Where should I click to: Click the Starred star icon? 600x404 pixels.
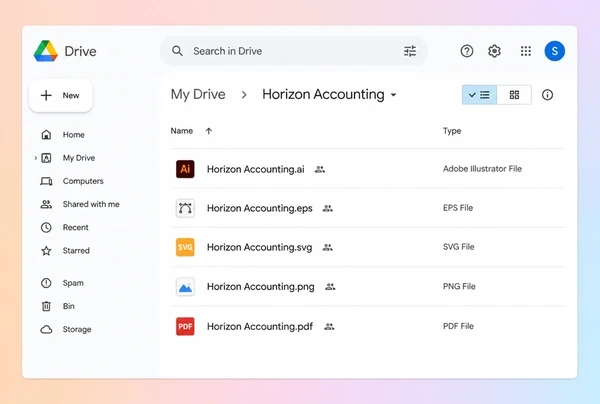click(46, 251)
